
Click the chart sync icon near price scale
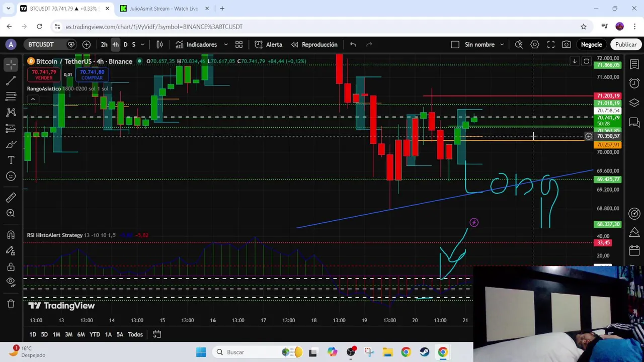click(x=586, y=61)
